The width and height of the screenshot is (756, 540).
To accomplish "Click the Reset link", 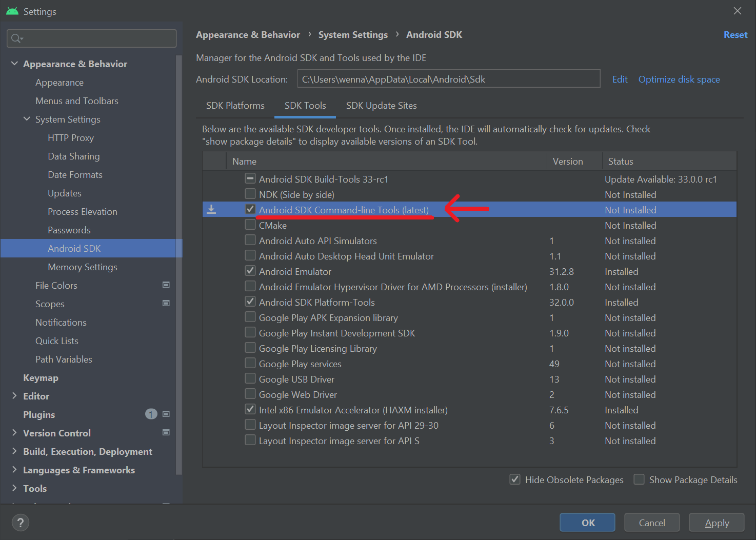I will click(x=735, y=35).
